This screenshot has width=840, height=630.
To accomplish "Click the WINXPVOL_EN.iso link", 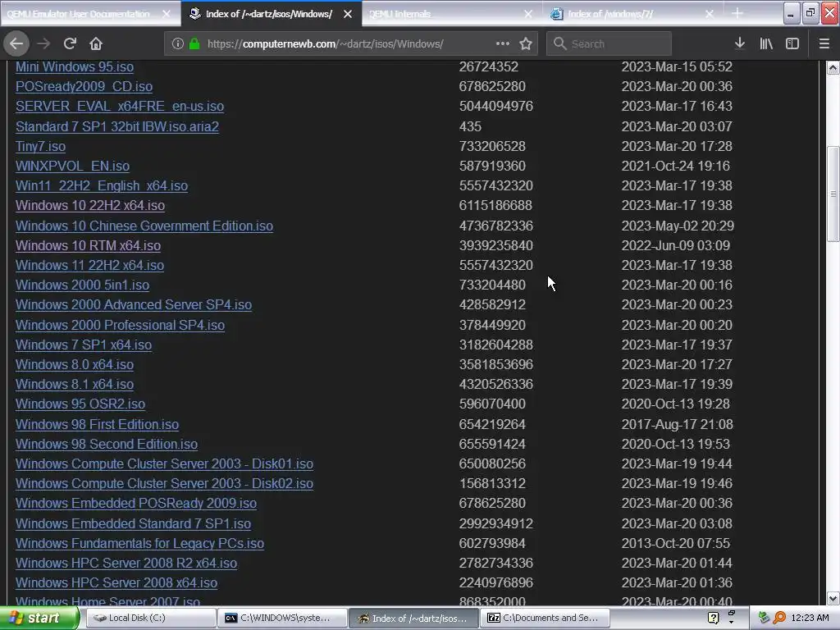I will (72, 166).
